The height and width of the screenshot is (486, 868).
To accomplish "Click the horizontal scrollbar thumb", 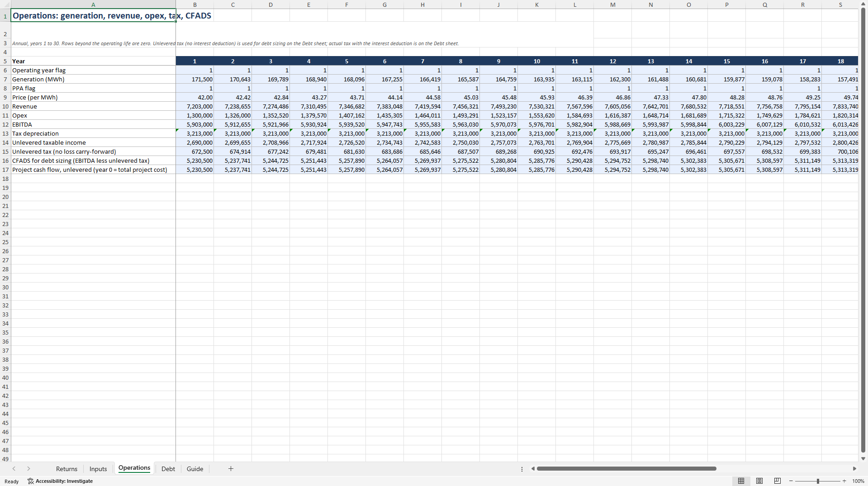I will click(626, 469).
